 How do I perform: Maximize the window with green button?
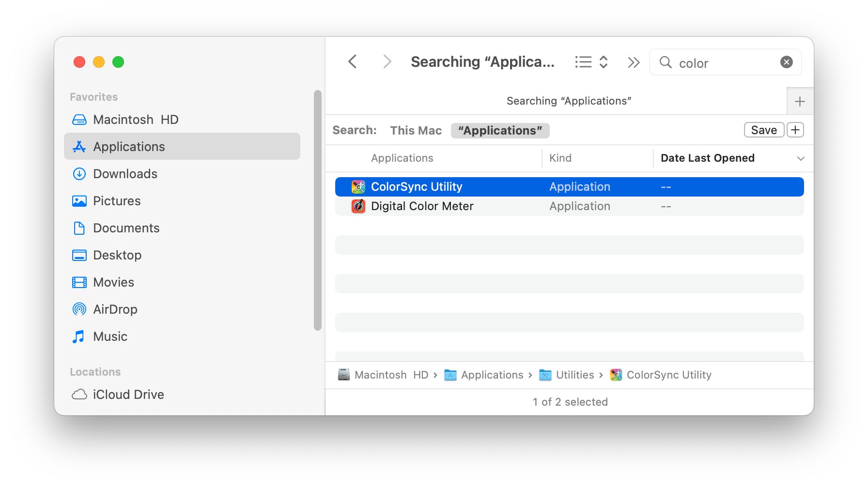[118, 62]
